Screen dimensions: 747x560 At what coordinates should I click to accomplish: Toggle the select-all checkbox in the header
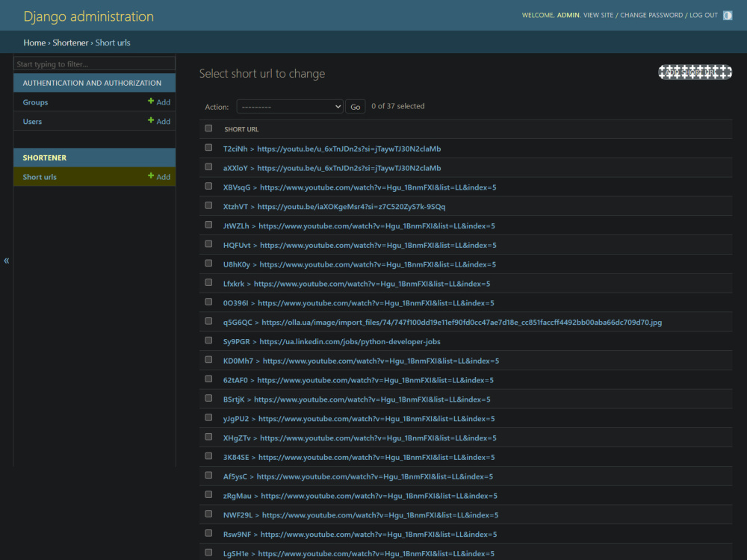pyautogui.click(x=208, y=128)
